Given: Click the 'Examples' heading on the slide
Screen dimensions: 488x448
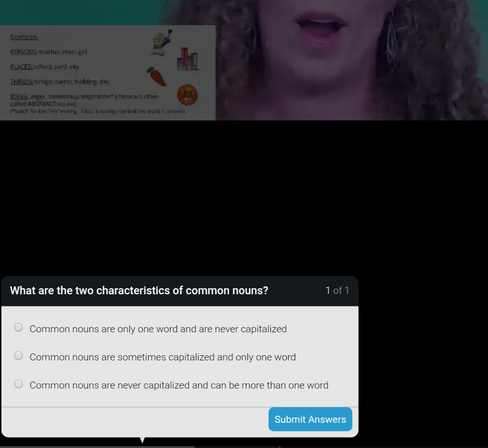Looking at the screenshot, I should click(24, 37).
